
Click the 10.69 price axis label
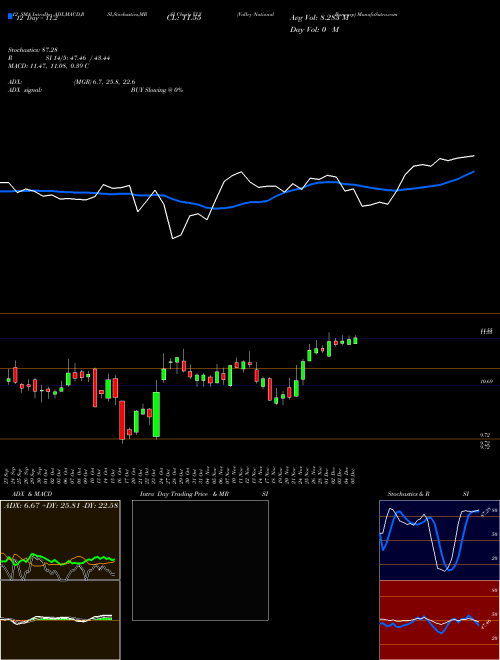(x=486, y=381)
